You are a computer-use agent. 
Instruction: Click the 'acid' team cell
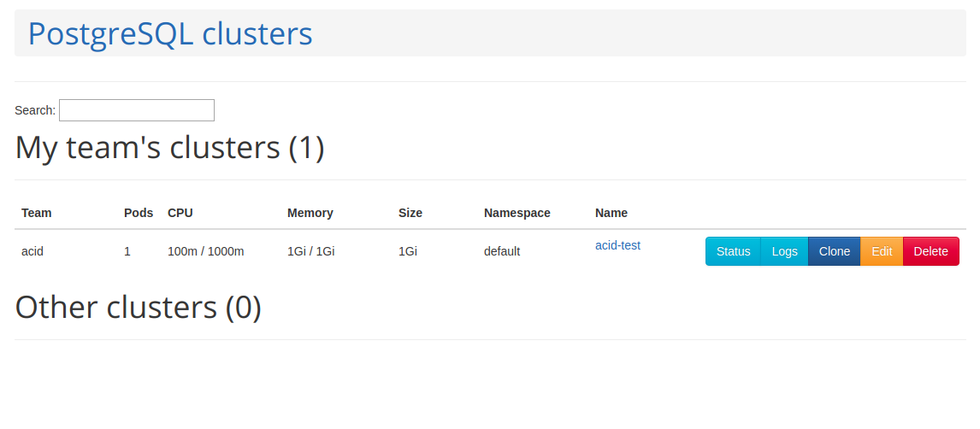pos(32,251)
